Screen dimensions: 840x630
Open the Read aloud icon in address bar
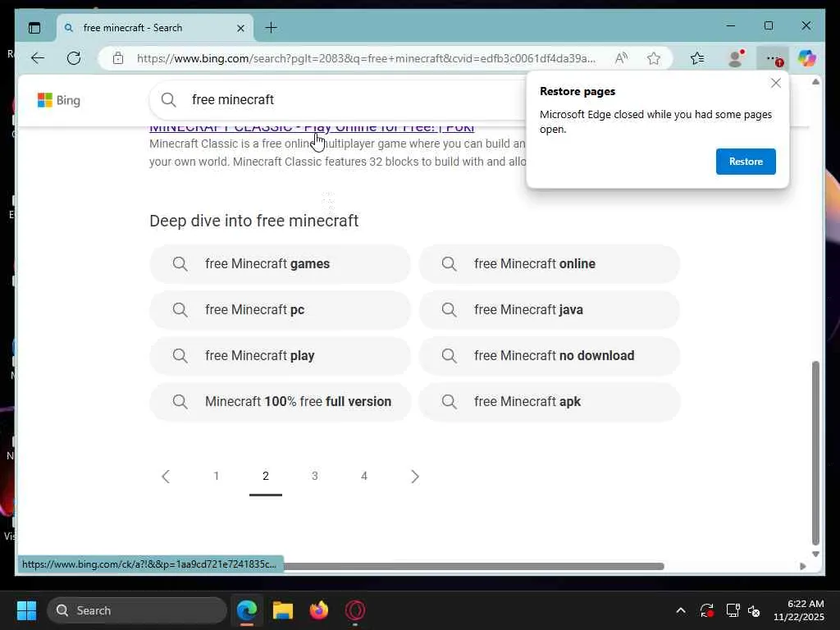[622, 58]
